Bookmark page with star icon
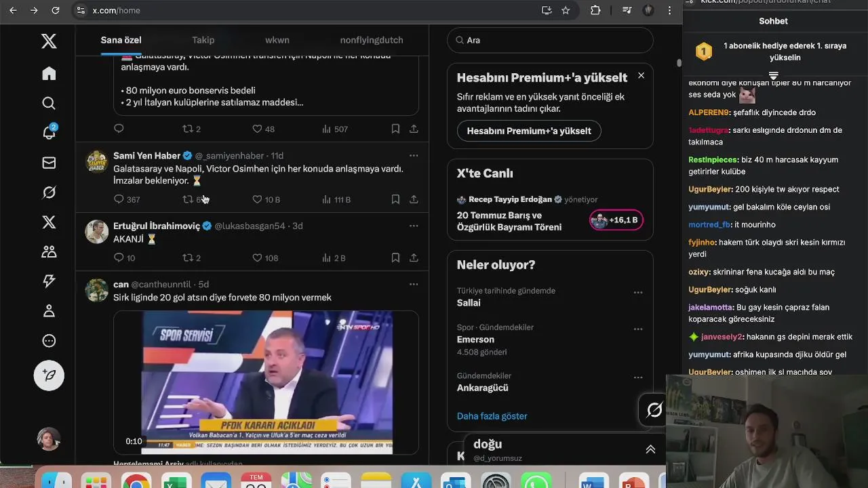 click(x=566, y=10)
